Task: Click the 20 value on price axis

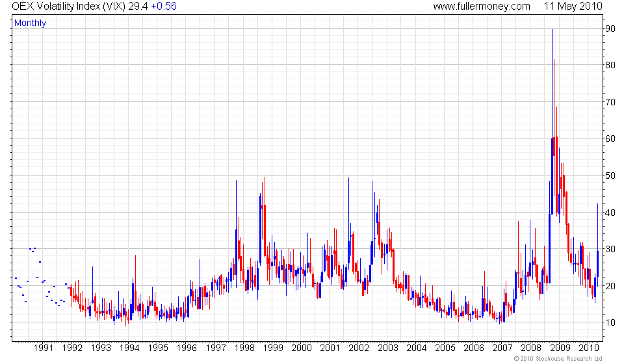Action: pos(610,286)
